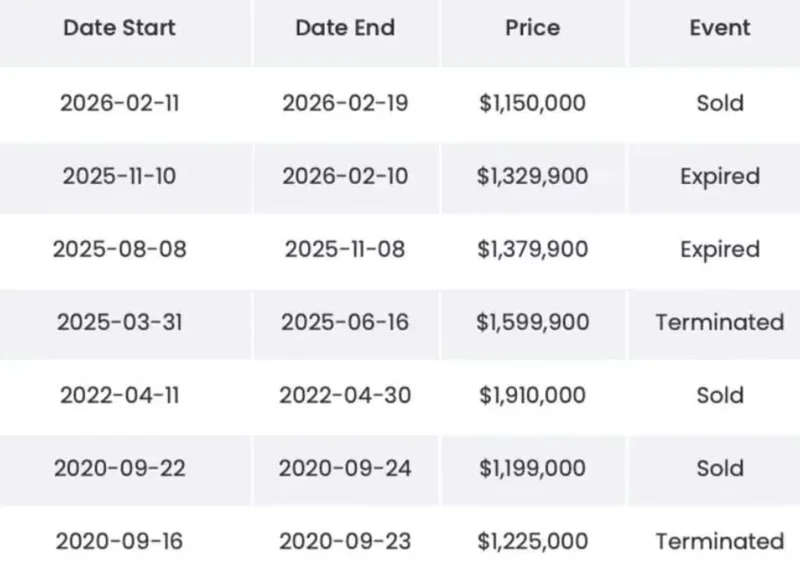Click the $1,225,000 price cell
This screenshot has width=800, height=574.
pyautogui.click(x=531, y=541)
